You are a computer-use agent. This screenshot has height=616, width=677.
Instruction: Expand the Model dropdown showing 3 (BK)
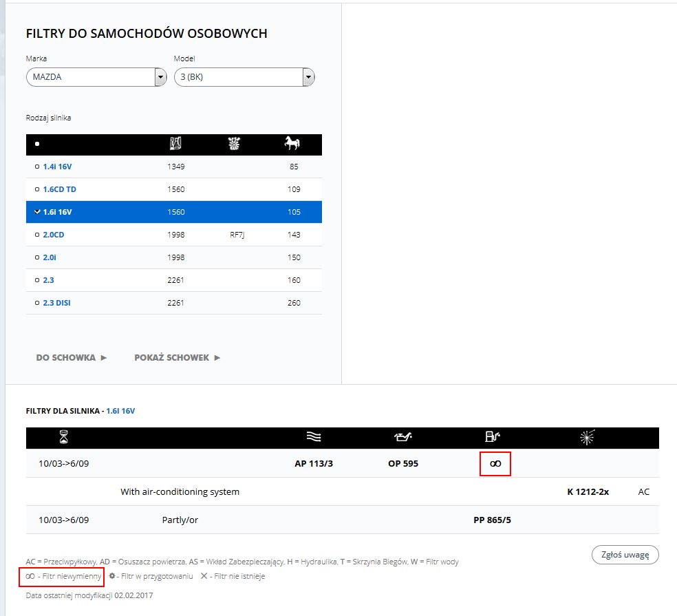coord(244,77)
